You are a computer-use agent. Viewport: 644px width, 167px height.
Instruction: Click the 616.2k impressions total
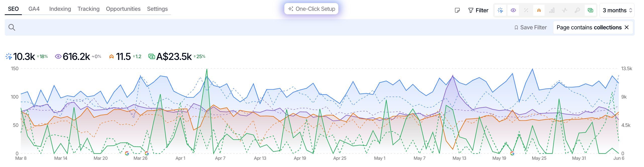(x=76, y=57)
